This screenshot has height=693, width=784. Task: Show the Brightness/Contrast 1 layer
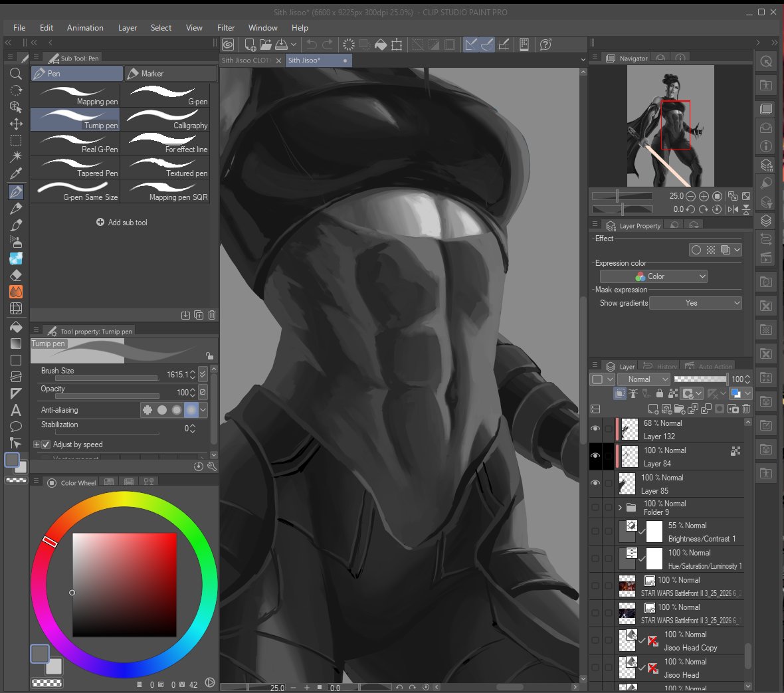595,532
